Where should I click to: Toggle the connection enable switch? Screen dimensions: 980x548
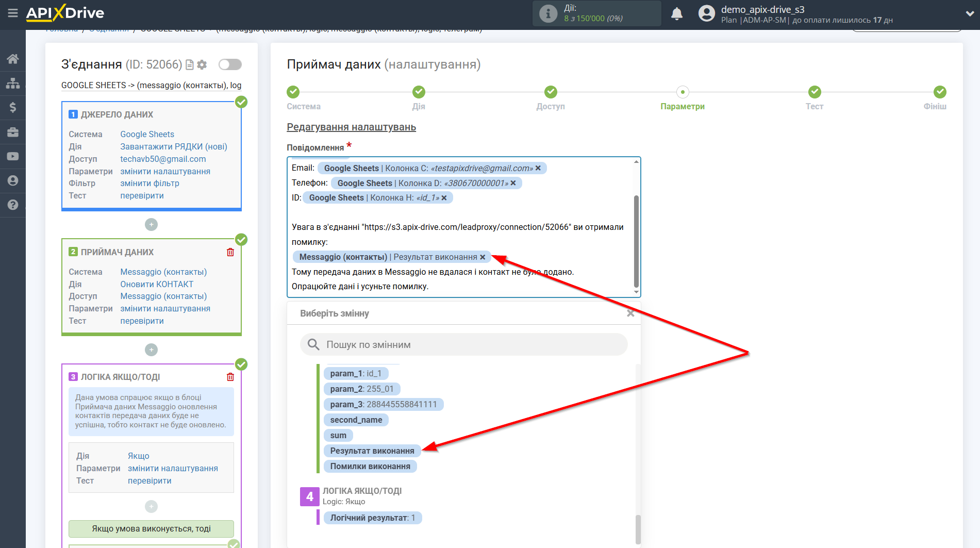[x=230, y=64]
